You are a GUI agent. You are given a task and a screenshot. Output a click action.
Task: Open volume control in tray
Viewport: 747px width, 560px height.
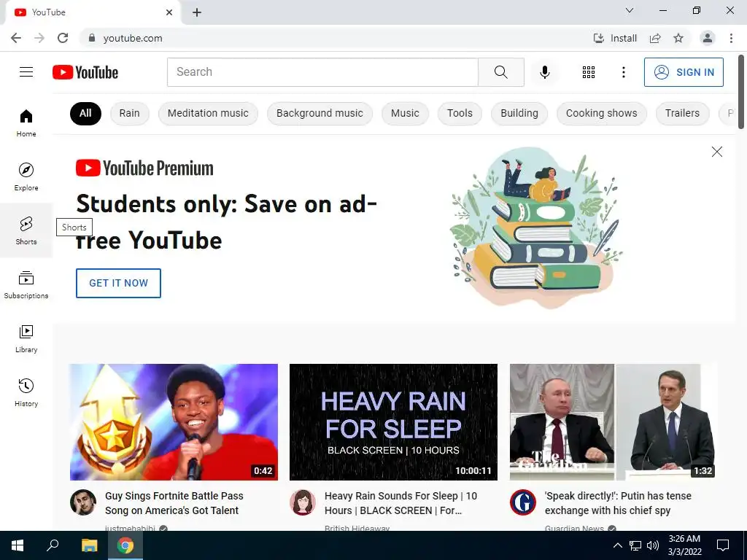click(x=653, y=545)
